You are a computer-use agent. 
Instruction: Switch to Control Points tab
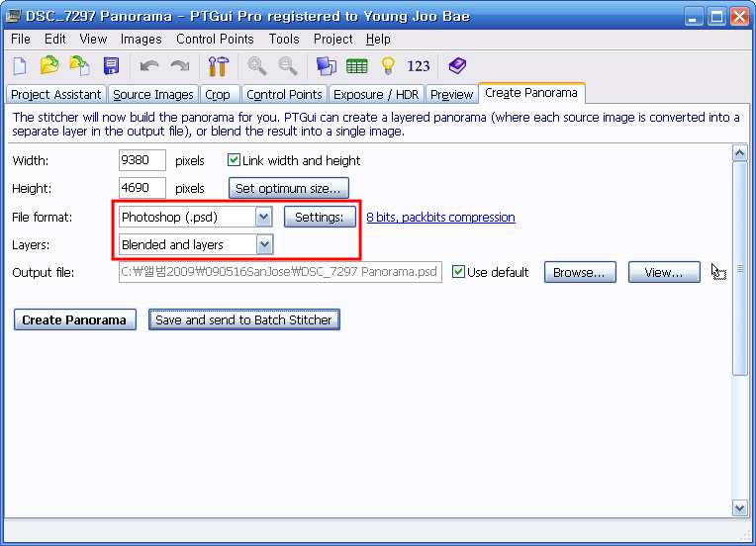point(284,94)
